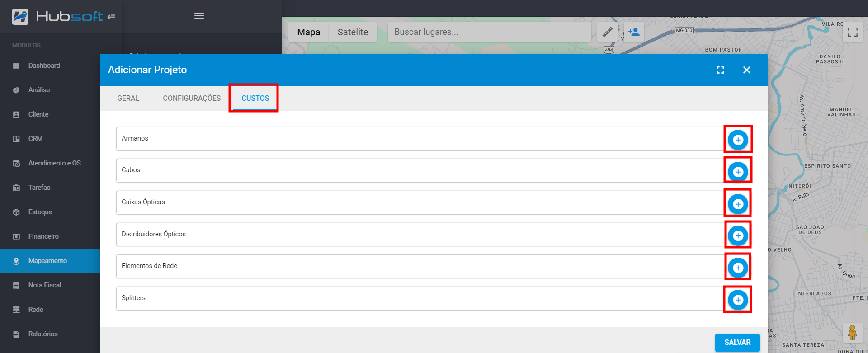Click the Dashboard grid icon

click(16, 66)
